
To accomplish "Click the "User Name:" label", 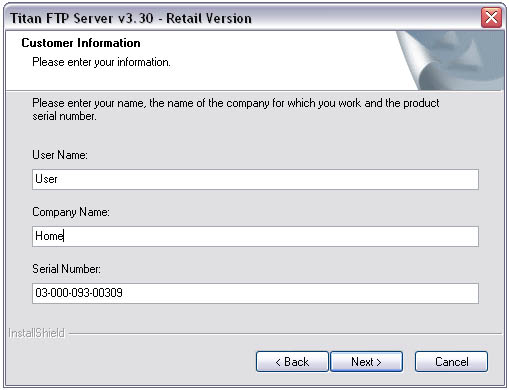I will click(x=60, y=155).
